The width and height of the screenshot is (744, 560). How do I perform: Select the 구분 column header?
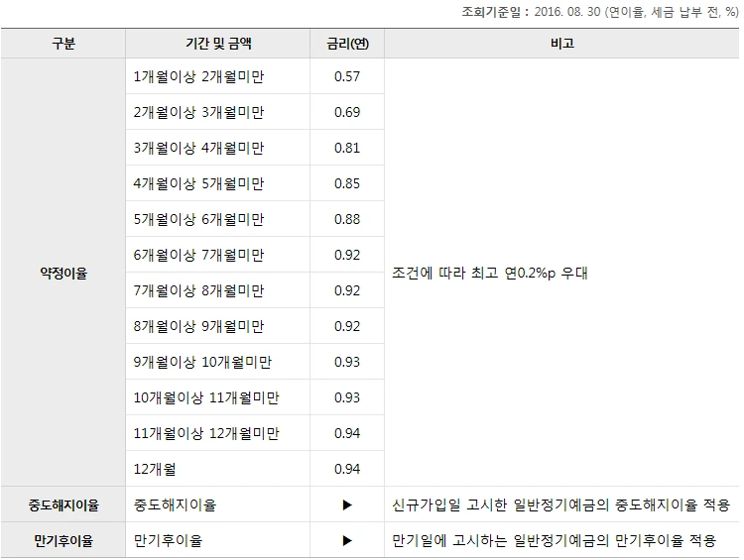click(x=63, y=44)
